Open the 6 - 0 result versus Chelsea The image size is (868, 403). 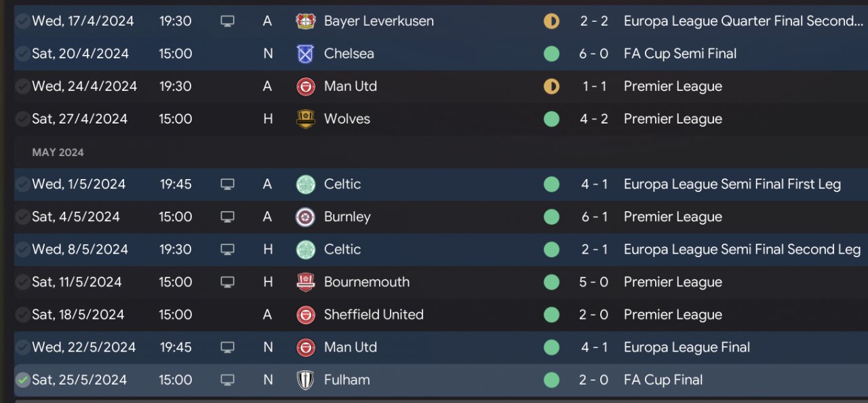(x=594, y=54)
